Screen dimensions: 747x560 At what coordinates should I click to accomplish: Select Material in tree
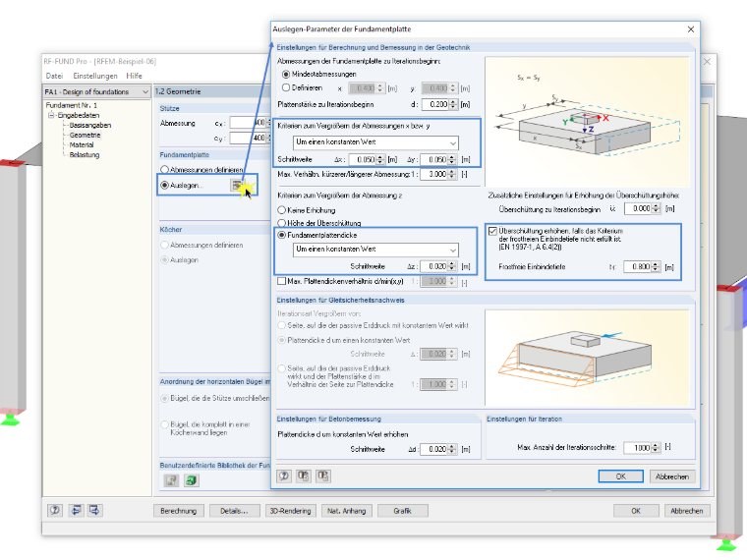(82, 144)
